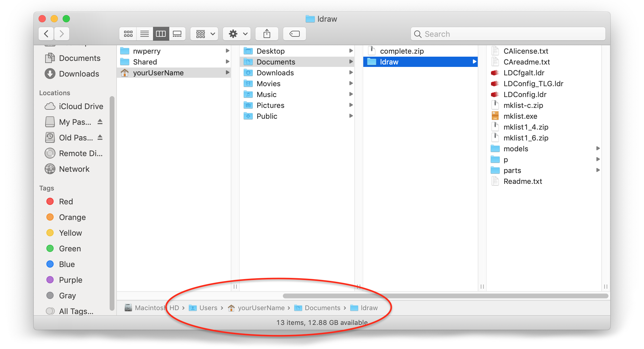Click the Share toolbar icon
This screenshot has width=644, height=349.
pyautogui.click(x=267, y=34)
